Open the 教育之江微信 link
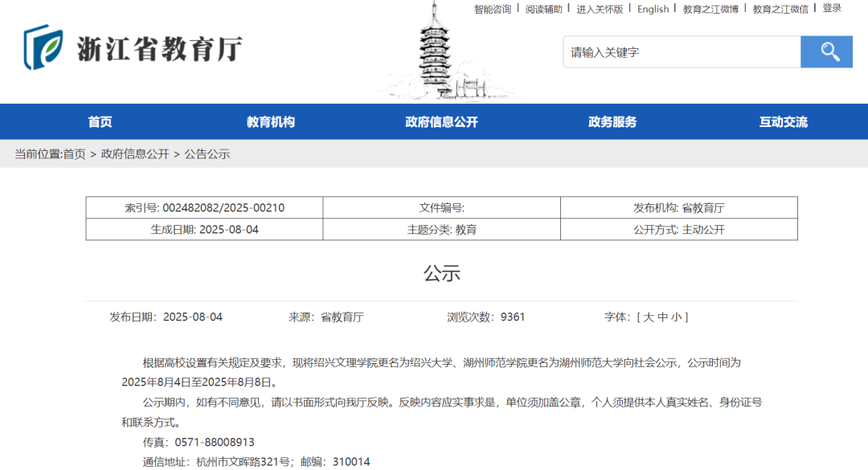Viewport: 868px width, 470px height. [x=780, y=9]
